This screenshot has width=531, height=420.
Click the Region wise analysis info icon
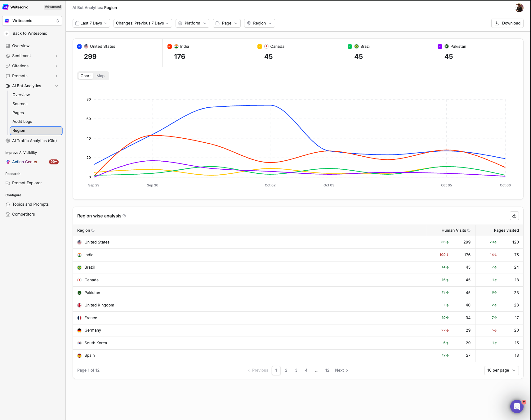(x=124, y=216)
